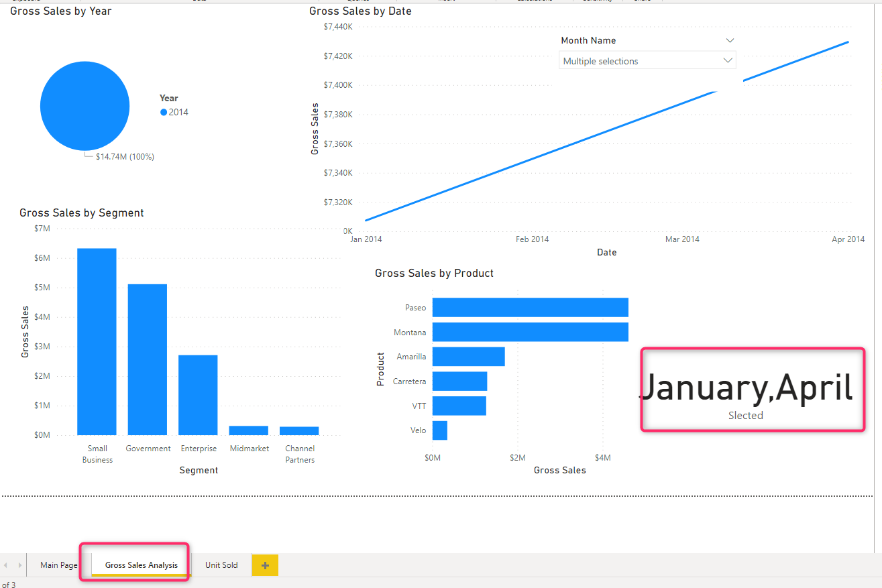Viewport: 882px width, 588px height.
Task: Select the Small Business bar in Segment chart
Action: (x=97, y=342)
